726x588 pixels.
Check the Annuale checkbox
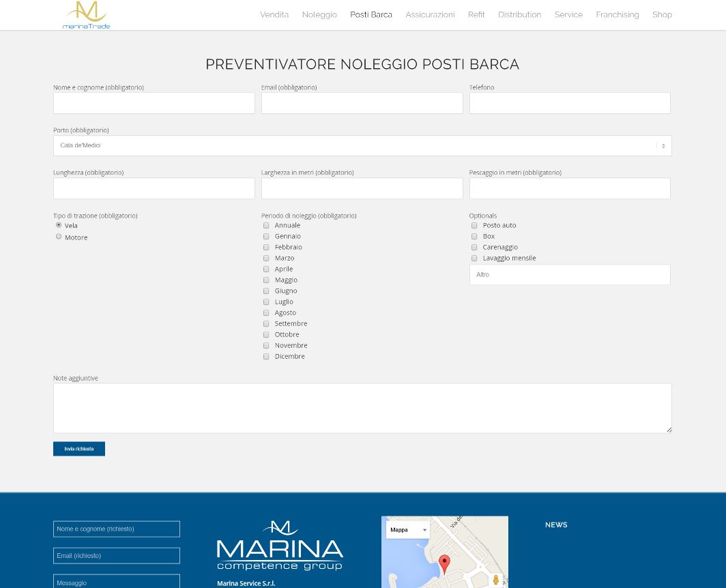click(266, 226)
